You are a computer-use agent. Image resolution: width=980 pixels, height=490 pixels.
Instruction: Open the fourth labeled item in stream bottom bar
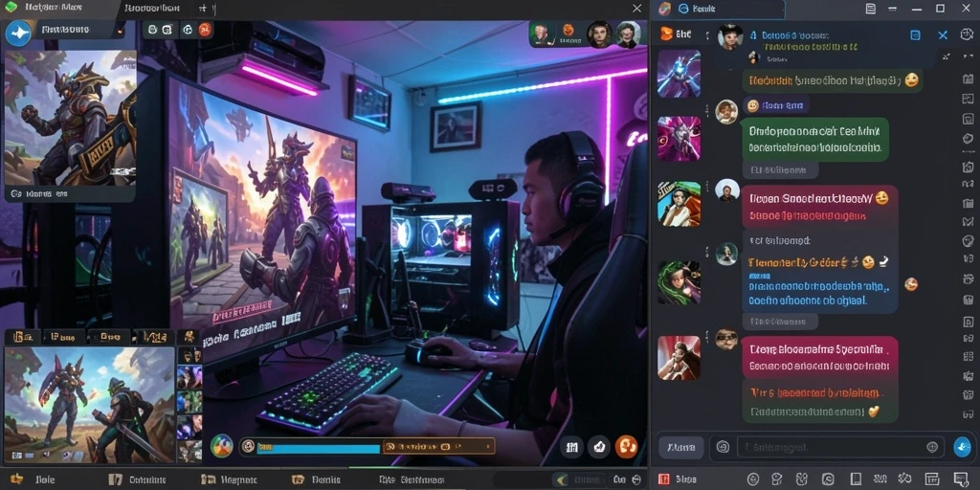point(317,479)
